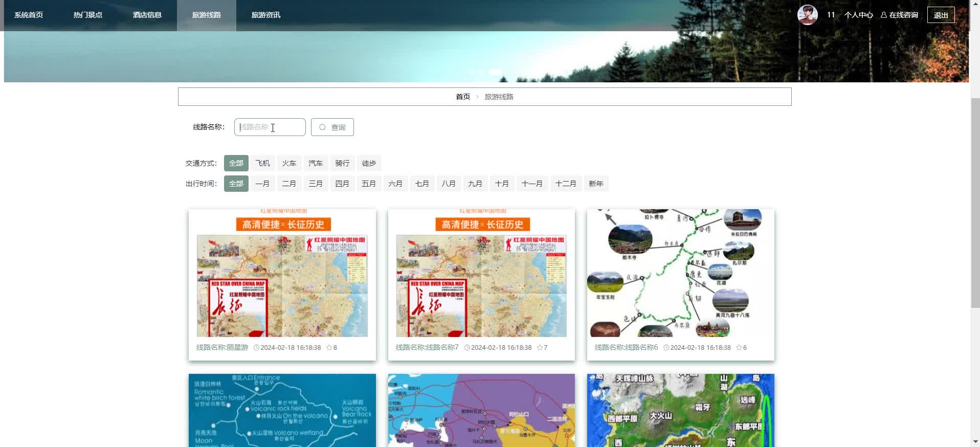Viewport: 980px width, 447px height.
Task: Filter transport by 徒步
Action: [x=369, y=163]
